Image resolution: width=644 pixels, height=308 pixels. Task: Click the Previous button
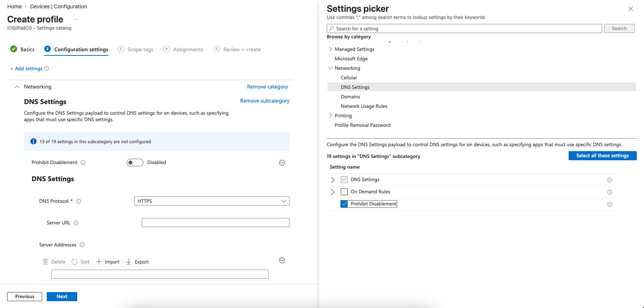(x=25, y=297)
